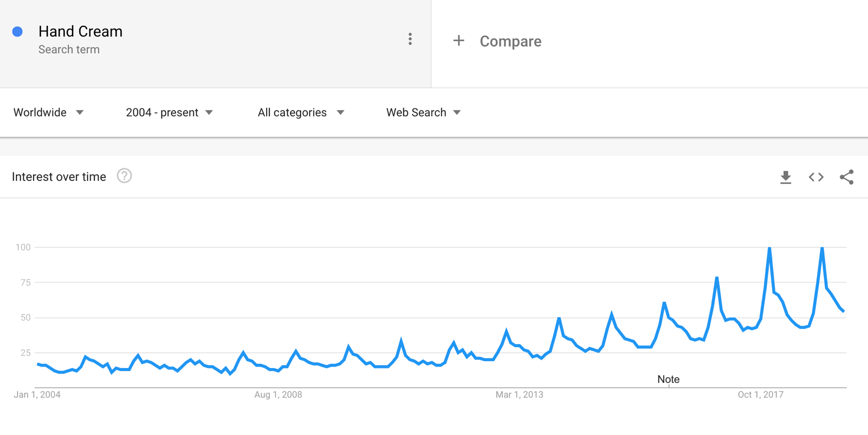Click the plus icon beside Compare
Viewport: 868px width, 435px height.
click(x=459, y=41)
